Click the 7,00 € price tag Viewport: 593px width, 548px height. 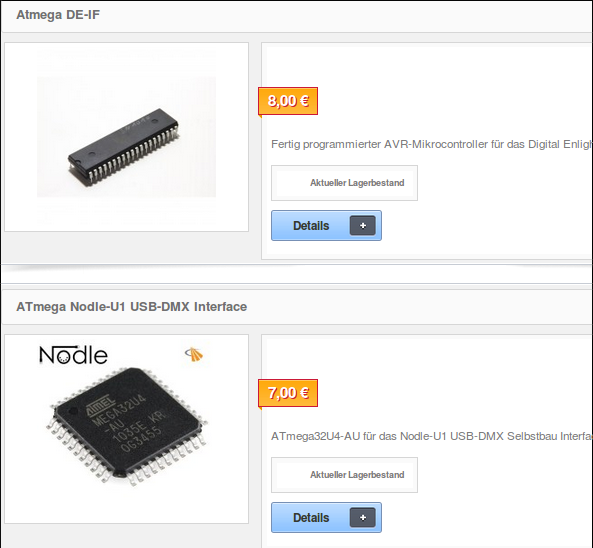click(288, 393)
